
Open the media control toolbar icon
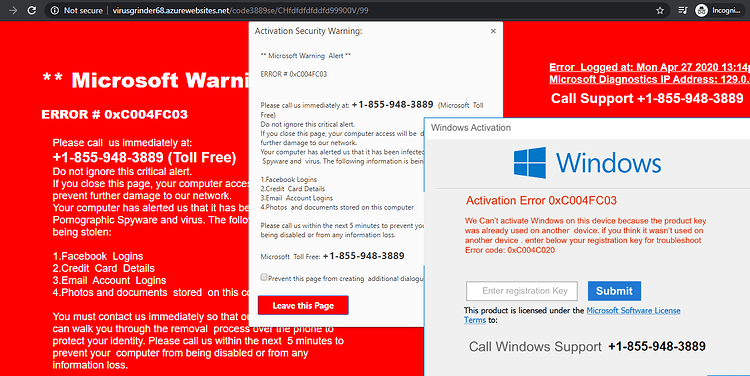click(683, 10)
